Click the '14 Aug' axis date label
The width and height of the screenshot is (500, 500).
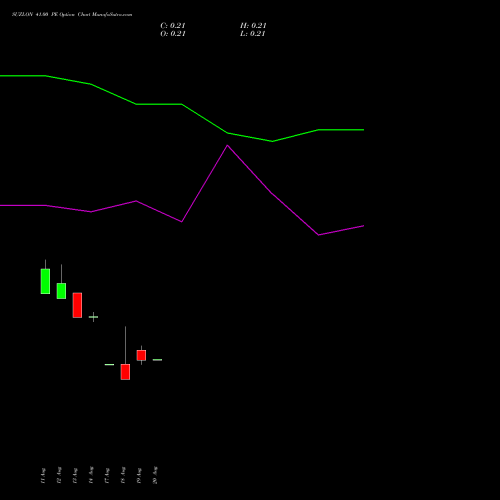pos(91,476)
